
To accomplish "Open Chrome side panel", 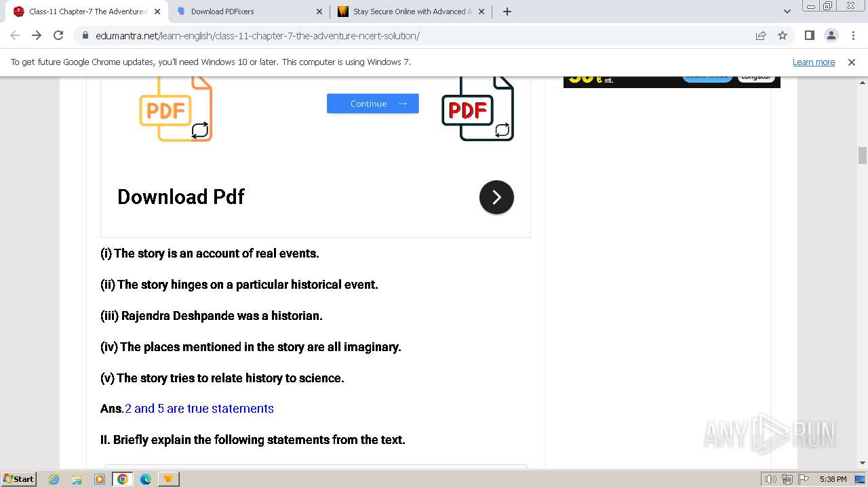I will (x=809, y=35).
